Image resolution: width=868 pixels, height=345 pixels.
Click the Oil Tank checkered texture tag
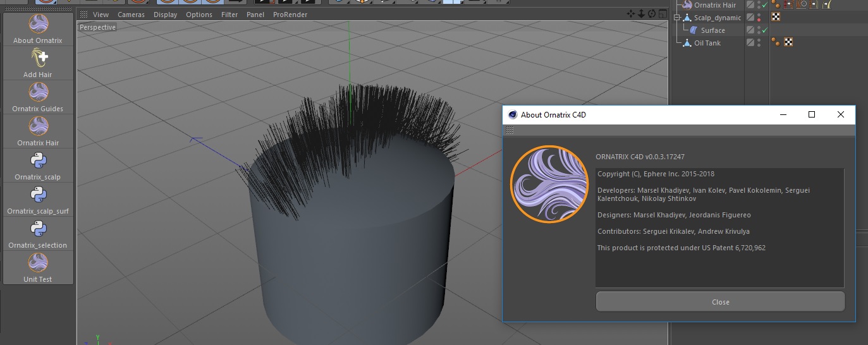788,42
